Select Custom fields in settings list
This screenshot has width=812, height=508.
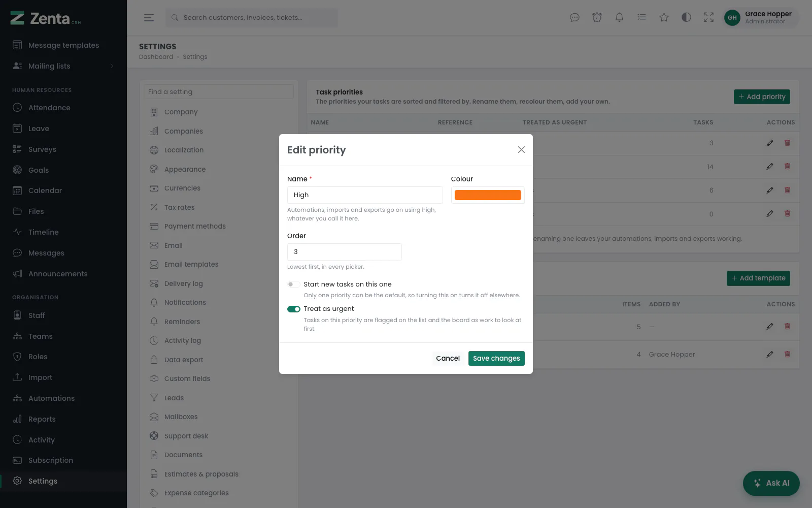[x=219, y=379]
